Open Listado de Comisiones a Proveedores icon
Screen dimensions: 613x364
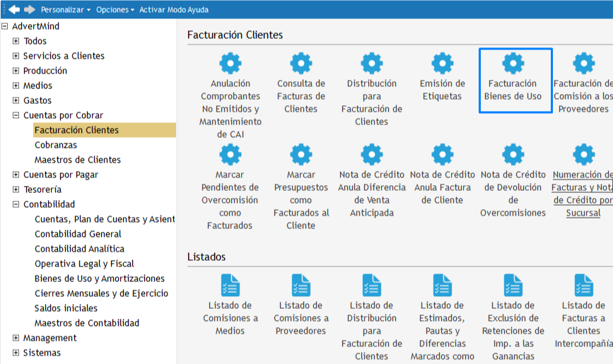(x=301, y=286)
